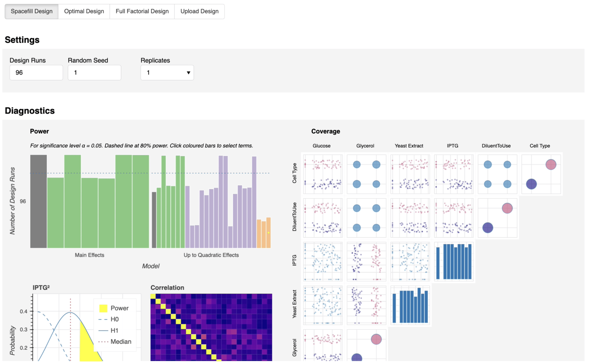Select the Upload Design tab
Image resolution: width=589 pixels, height=364 pixels.
coord(199,11)
